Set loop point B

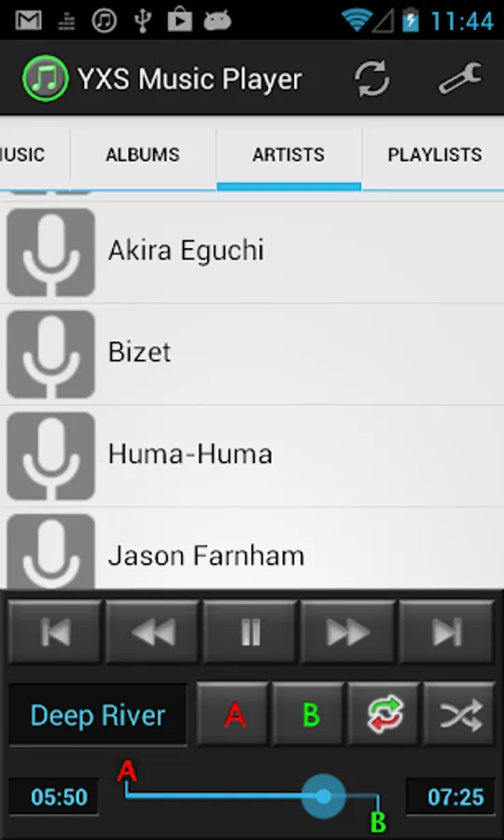click(x=309, y=714)
